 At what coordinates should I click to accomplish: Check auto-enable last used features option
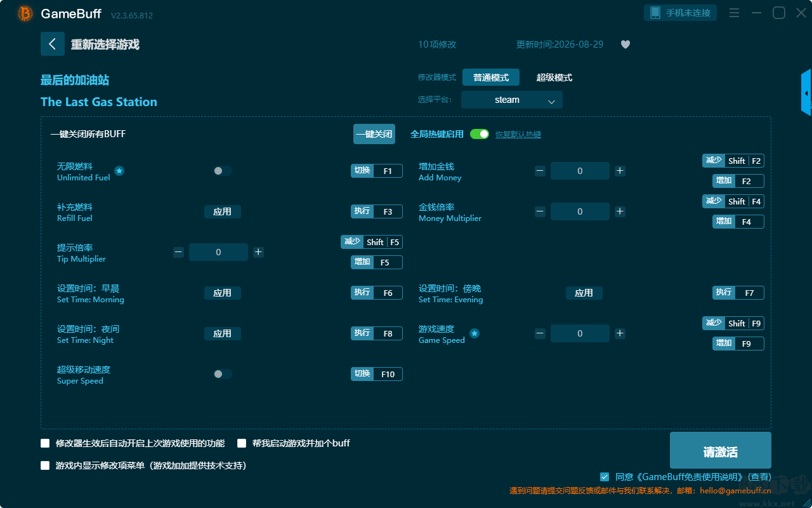coord(45,443)
